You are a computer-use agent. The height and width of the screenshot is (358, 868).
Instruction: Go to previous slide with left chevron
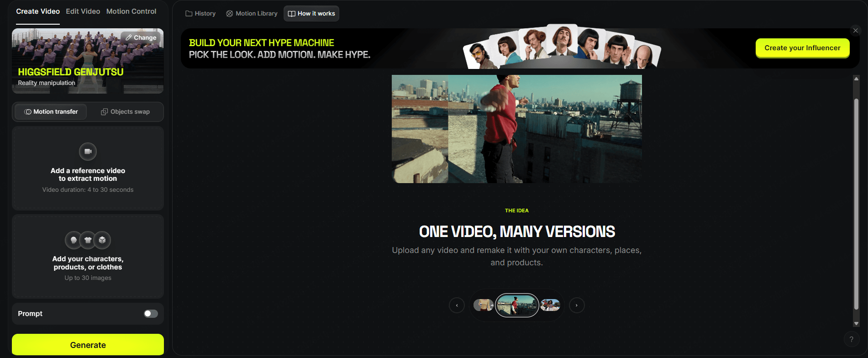pyautogui.click(x=457, y=305)
